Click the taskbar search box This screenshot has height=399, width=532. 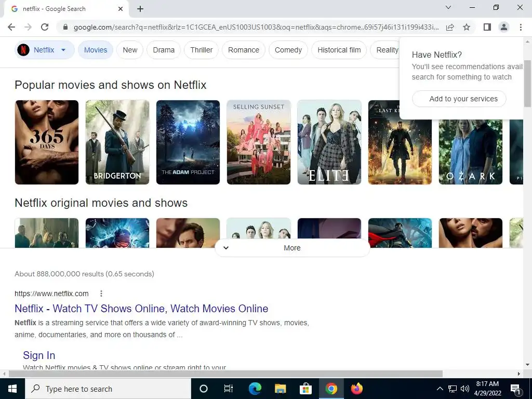point(108,389)
